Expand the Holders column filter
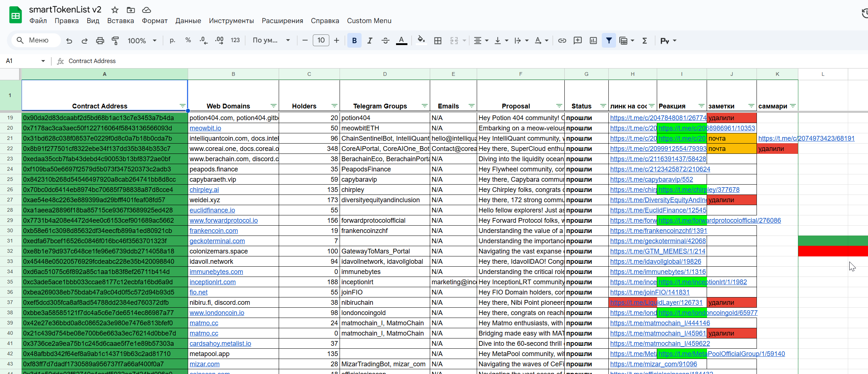 pyautogui.click(x=334, y=106)
